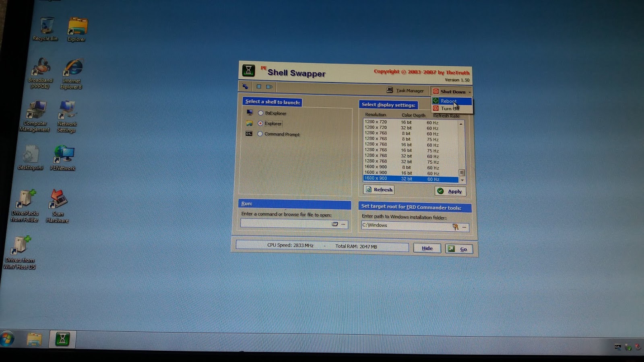Click the CPU Speed: 2833 MHz status text
The width and height of the screenshot is (644, 362).
tap(290, 245)
